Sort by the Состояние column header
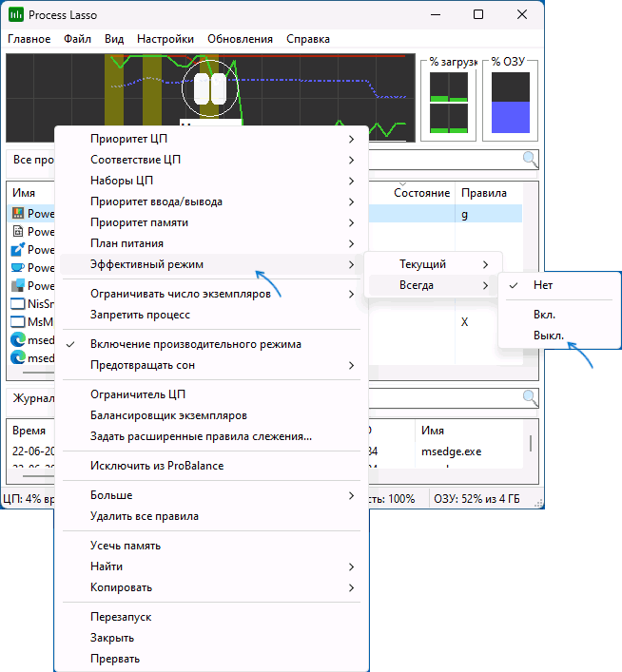The height and width of the screenshot is (672, 622). click(x=421, y=193)
